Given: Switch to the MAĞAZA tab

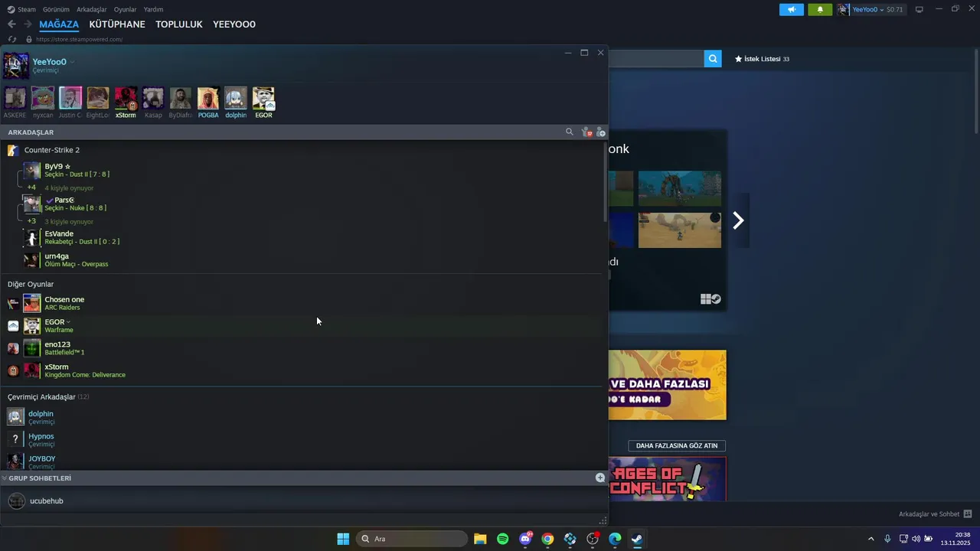Looking at the screenshot, I should 59,24.
